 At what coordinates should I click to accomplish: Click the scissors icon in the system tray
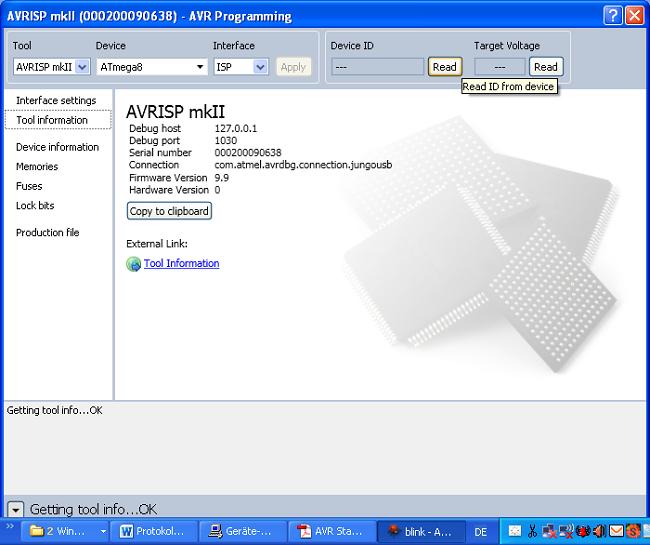pyautogui.click(x=533, y=531)
